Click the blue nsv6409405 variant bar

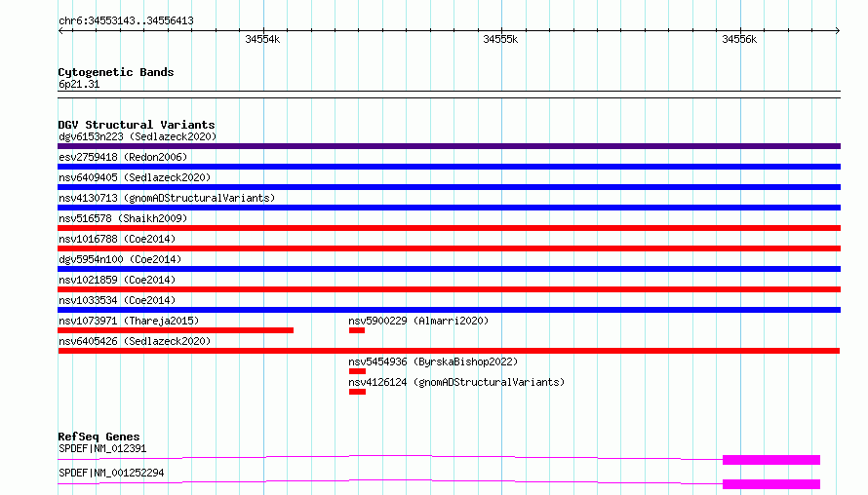[449, 187]
